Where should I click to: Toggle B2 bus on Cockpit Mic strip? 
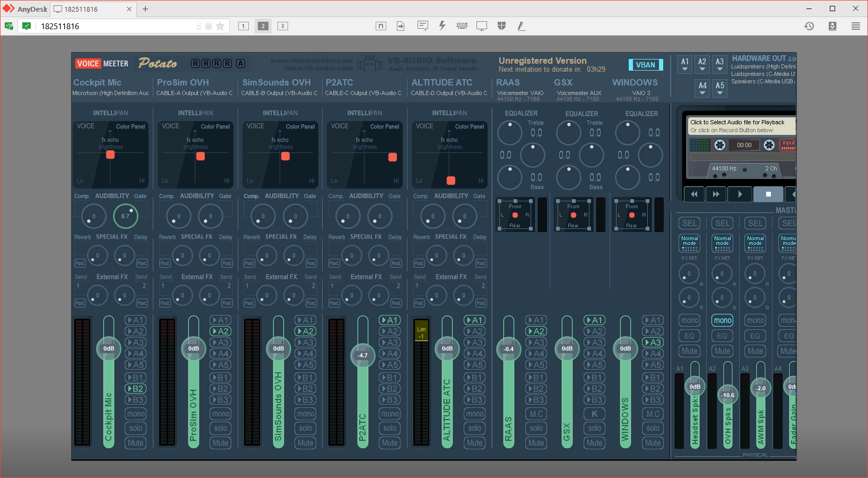[136, 389]
